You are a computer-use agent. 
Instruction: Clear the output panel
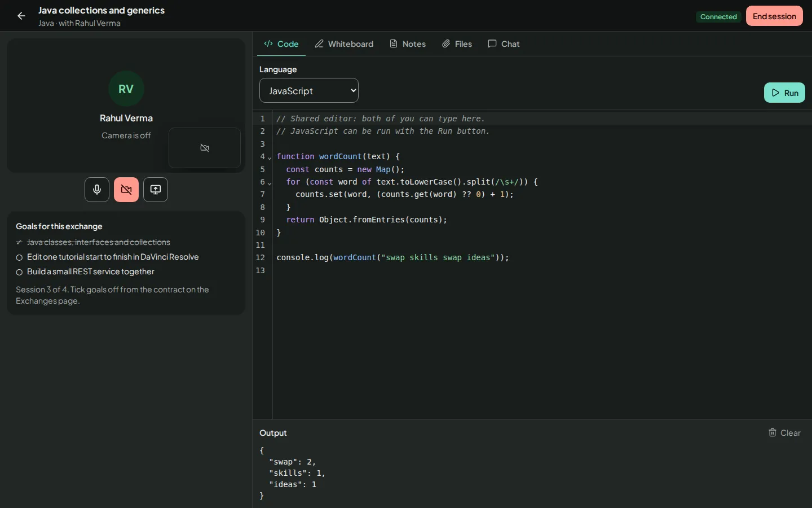[784, 433]
